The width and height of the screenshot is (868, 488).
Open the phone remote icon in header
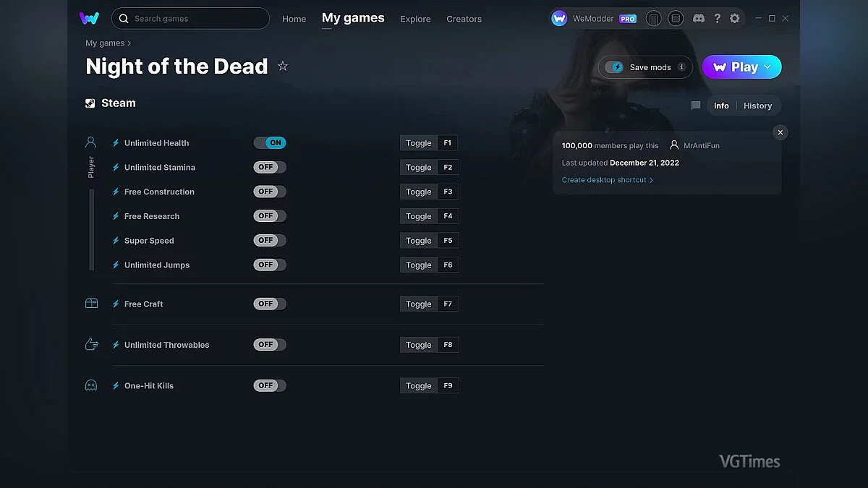[653, 19]
